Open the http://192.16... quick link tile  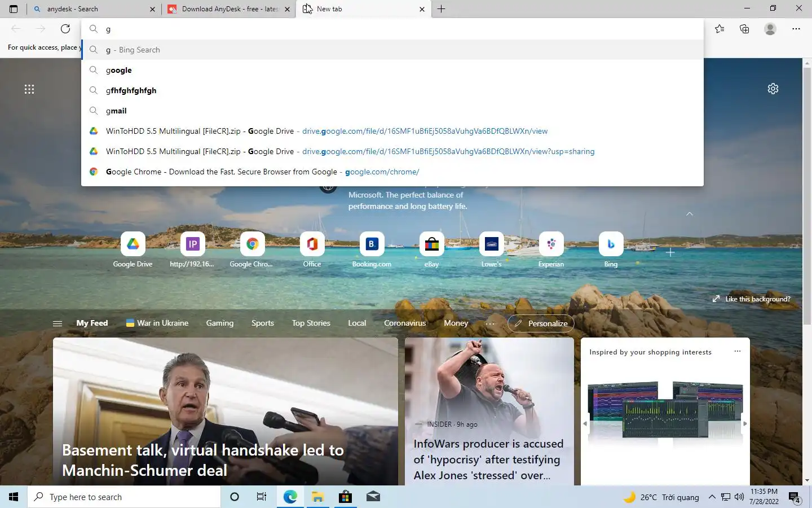(x=192, y=250)
